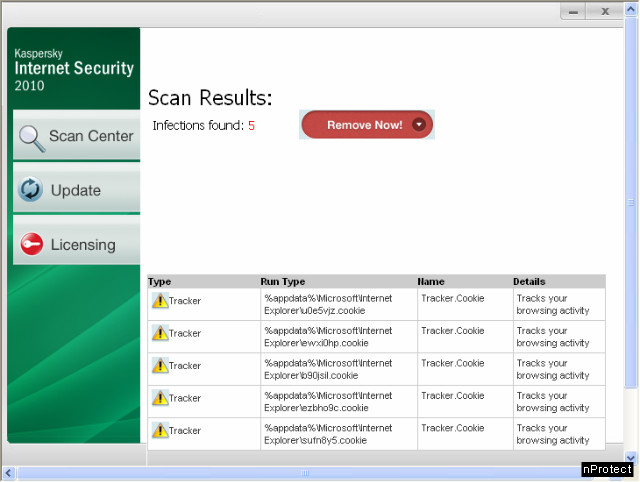Open the Licensing section
The height and width of the screenshot is (482, 640).
77,241
